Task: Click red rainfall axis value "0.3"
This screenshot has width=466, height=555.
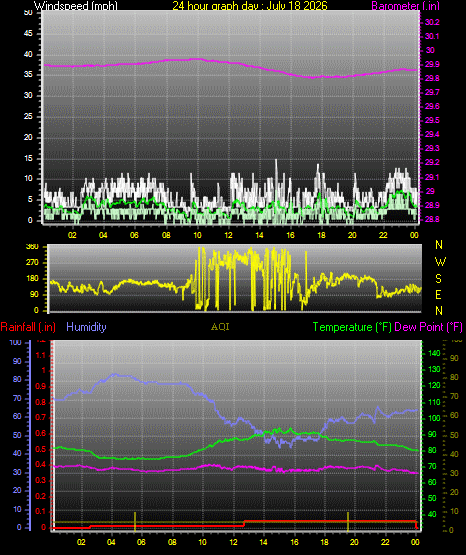Action: pos(41,480)
